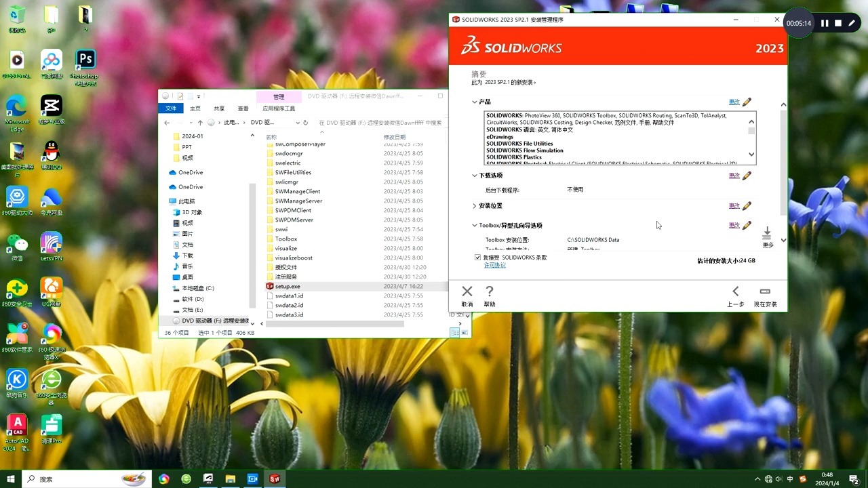This screenshot has width=868, height=488.
Task: Collapse the 下载选项 section chevron
Action: pos(475,176)
